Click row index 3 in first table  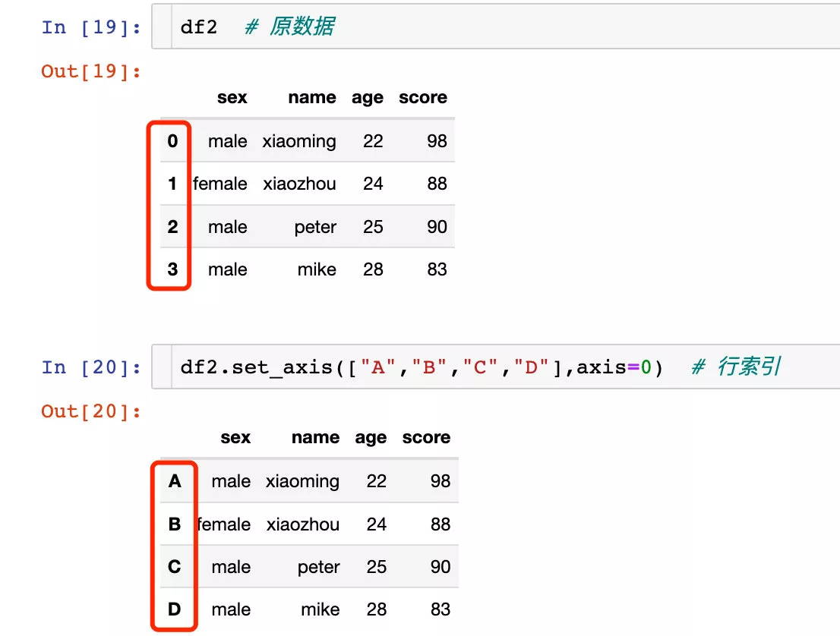tap(172, 269)
